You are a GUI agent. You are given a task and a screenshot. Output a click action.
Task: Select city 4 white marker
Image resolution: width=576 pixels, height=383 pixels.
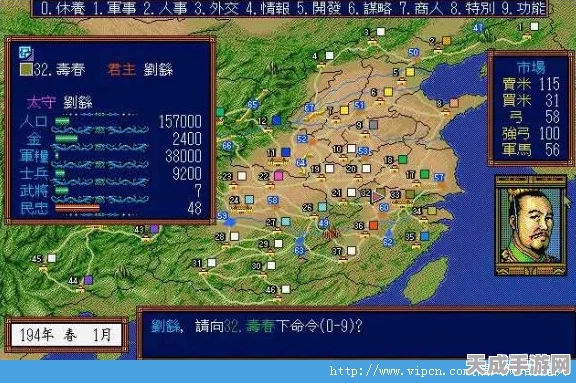(330, 55)
